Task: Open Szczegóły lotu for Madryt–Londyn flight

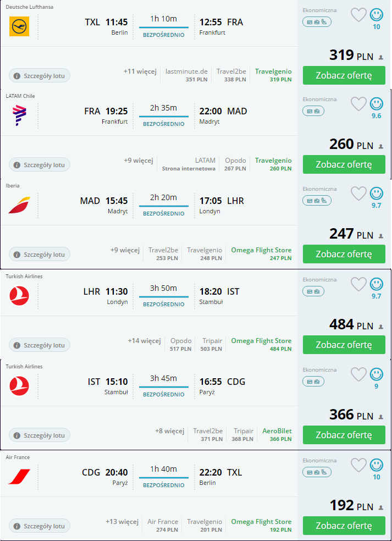Action: [40, 255]
